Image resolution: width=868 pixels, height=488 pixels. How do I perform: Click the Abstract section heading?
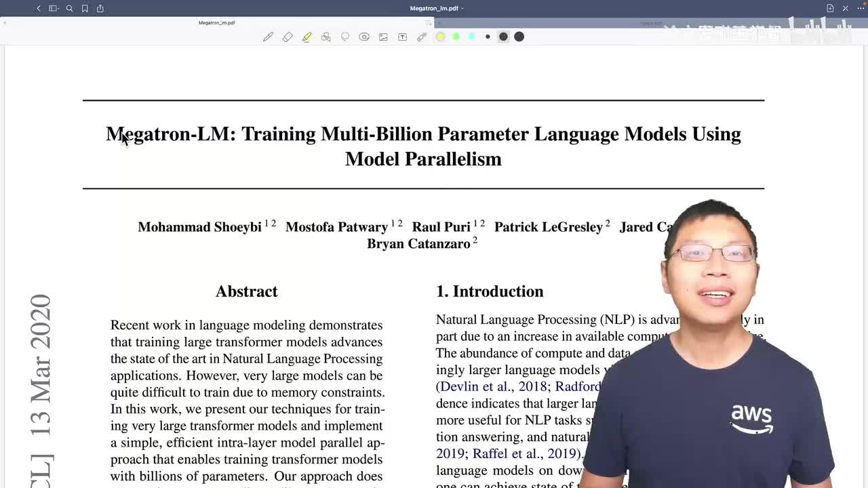coord(247,291)
